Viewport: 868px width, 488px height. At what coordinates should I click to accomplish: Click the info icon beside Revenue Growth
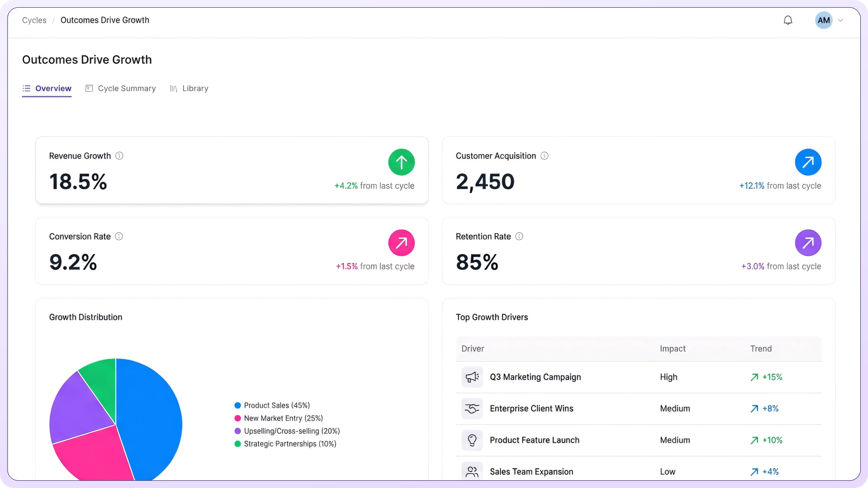[119, 156]
